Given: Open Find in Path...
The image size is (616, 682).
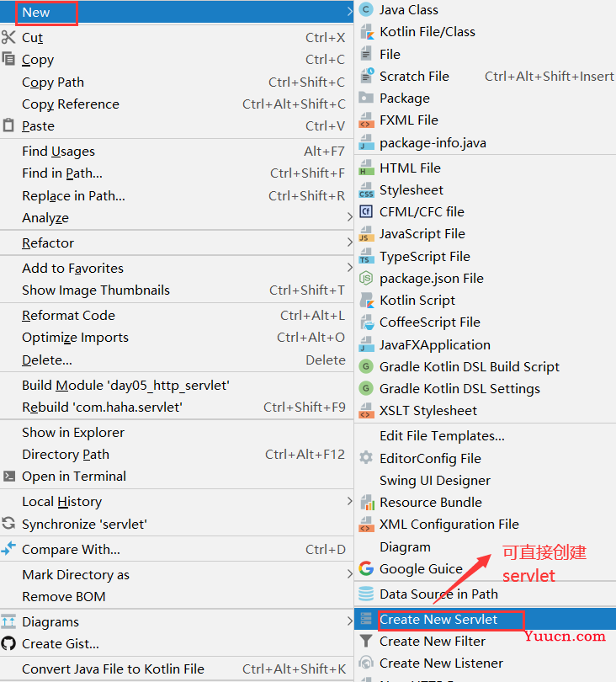Looking at the screenshot, I should (177, 173).
